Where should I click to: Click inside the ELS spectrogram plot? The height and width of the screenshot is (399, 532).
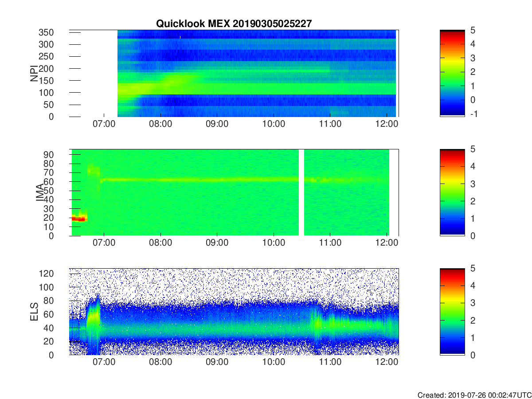tap(234, 312)
